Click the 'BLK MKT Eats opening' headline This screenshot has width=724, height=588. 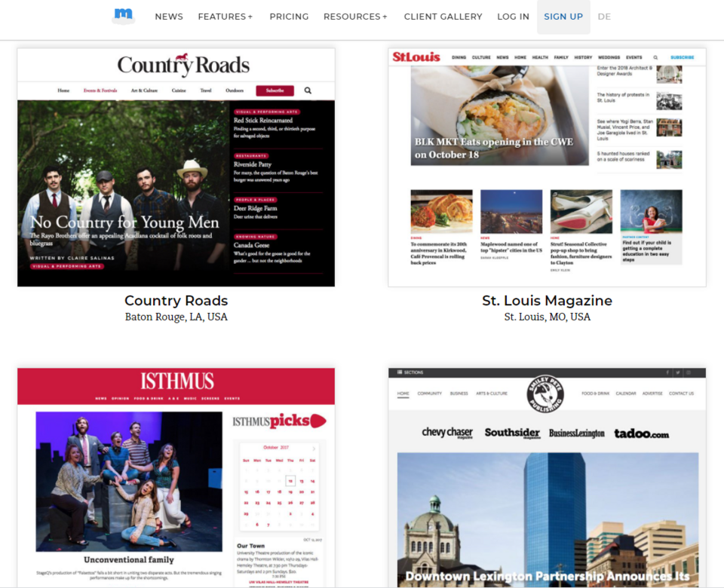tap(493, 149)
